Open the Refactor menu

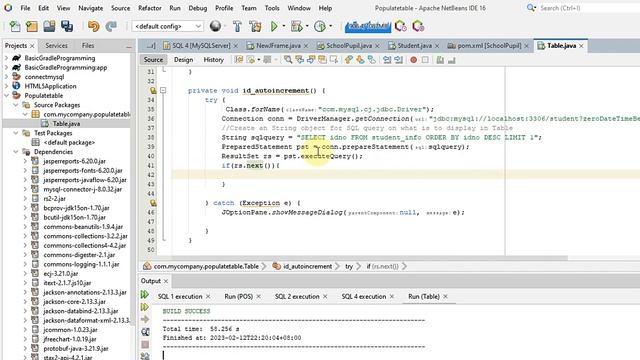coord(150,8)
